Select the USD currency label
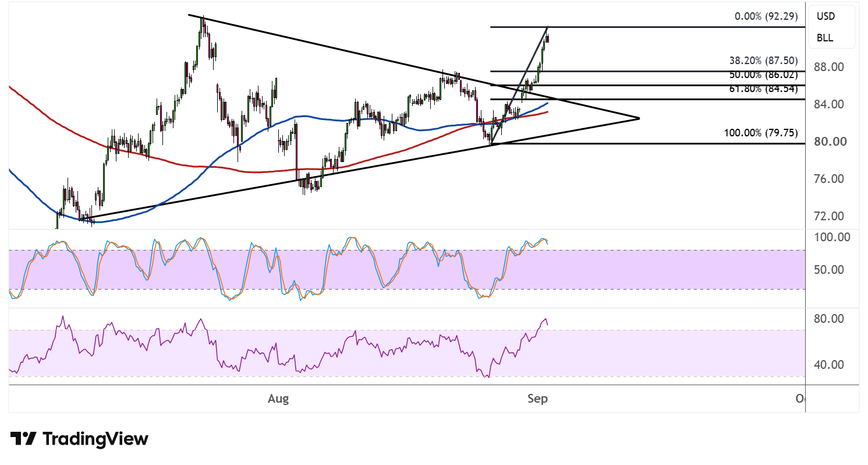Screen dimensions: 868x465 pos(824,16)
